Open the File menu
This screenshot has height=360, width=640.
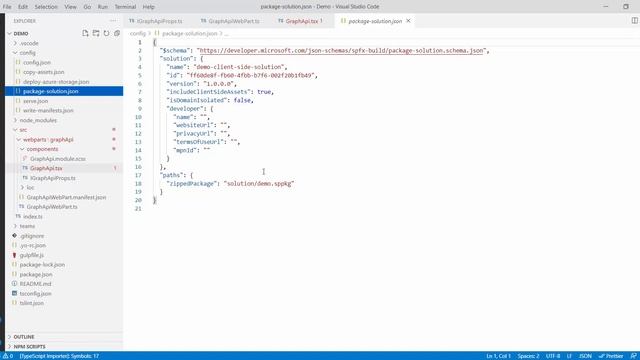coord(7,7)
